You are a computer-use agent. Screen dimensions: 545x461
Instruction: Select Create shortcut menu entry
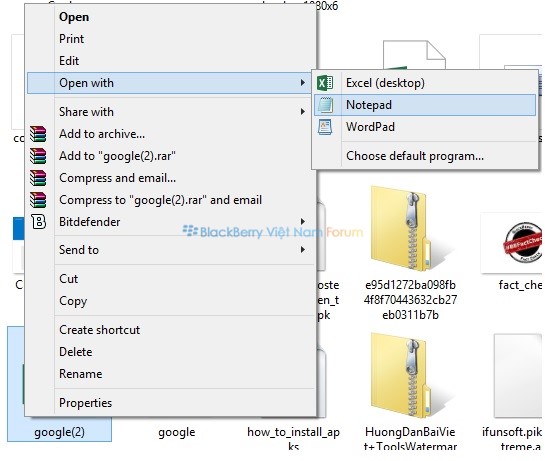[x=99, y=330]
